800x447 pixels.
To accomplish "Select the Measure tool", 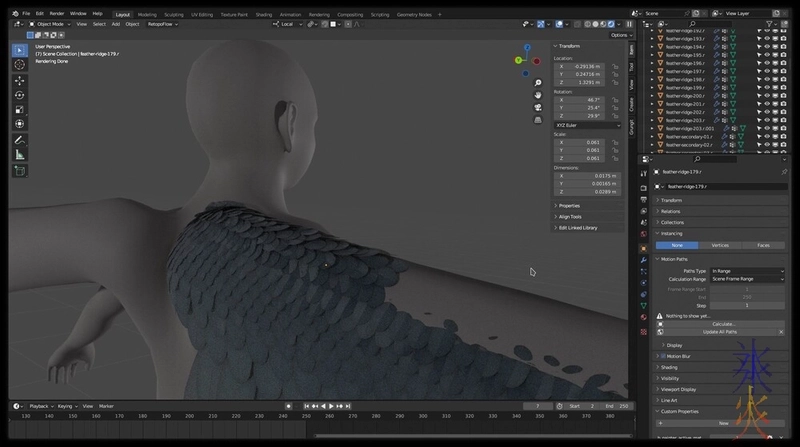I will (x=19, y=155).
